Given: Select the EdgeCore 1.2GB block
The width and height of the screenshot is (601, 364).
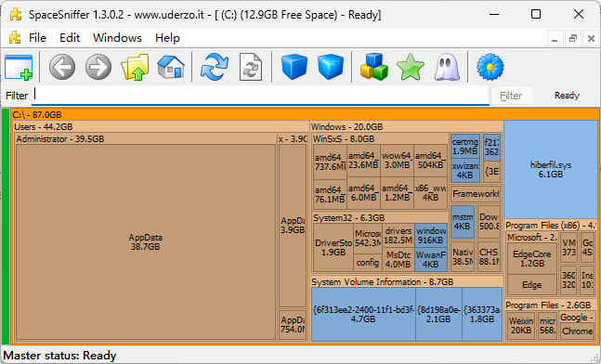Looking at the screenshot, I should pos(531,259).
